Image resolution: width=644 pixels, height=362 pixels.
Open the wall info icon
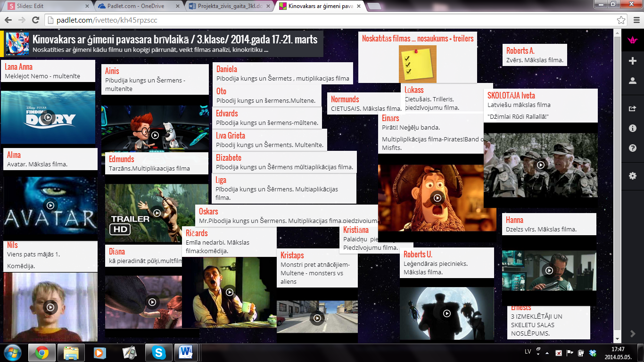(x=633, y=128)
